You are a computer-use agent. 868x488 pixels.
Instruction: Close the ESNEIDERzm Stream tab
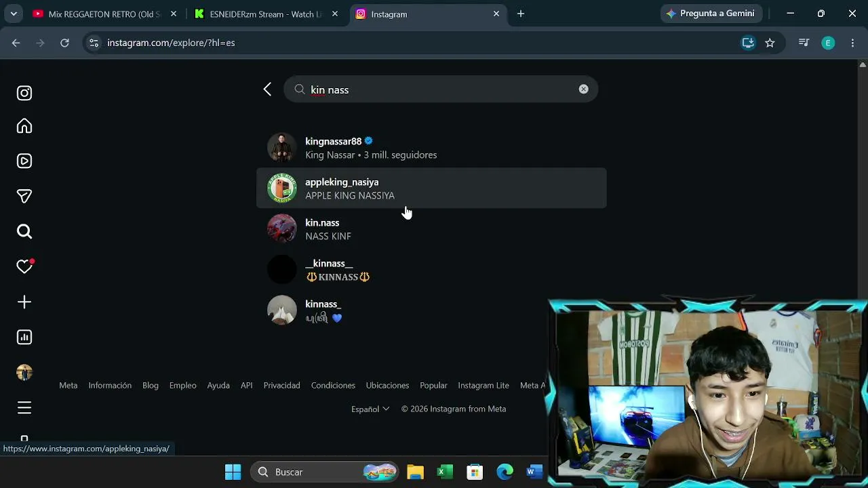click(x=335, y=14)
